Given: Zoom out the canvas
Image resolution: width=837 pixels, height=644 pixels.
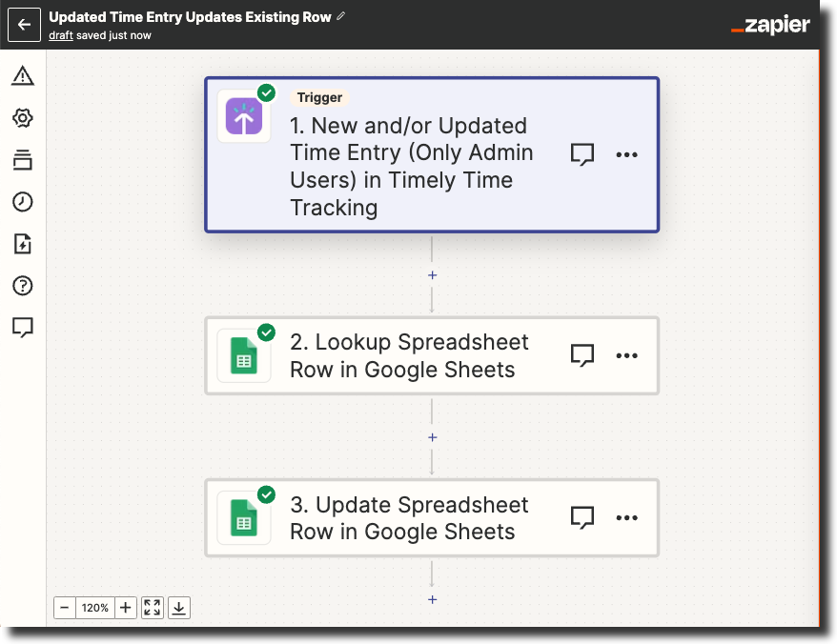Looking at the screenshot, I should (x=64, y=608).
